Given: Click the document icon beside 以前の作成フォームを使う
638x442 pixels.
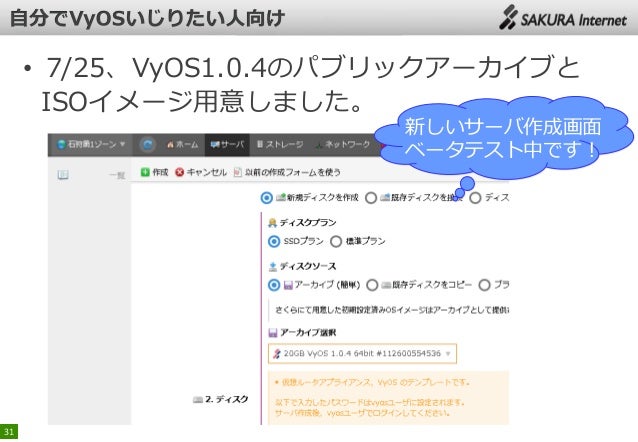Looking at the screenshot, I should [x=238, y=173].
